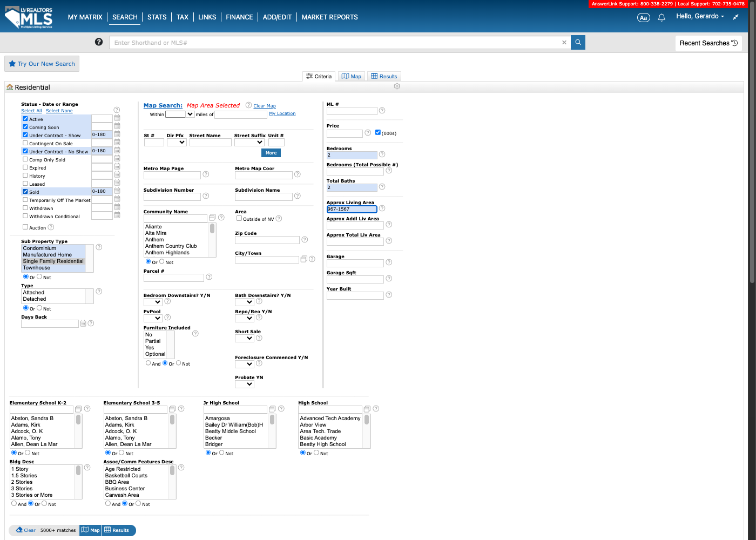
Task: Open calendar icon for Days Back
Action: [83, 323]
